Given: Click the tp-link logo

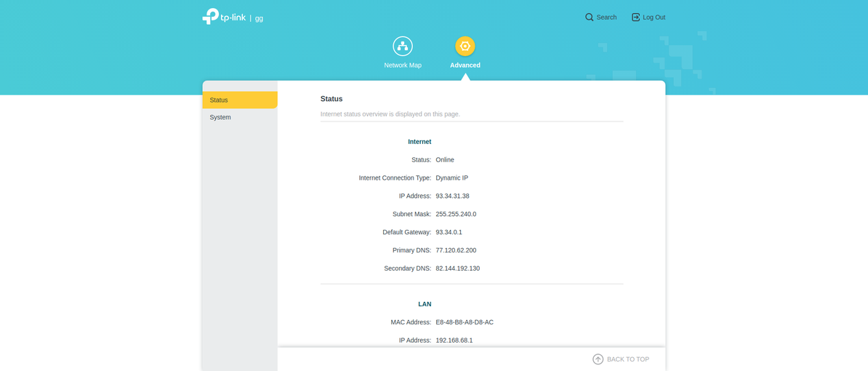Looking at the screenshot, I should click(224, 17).
